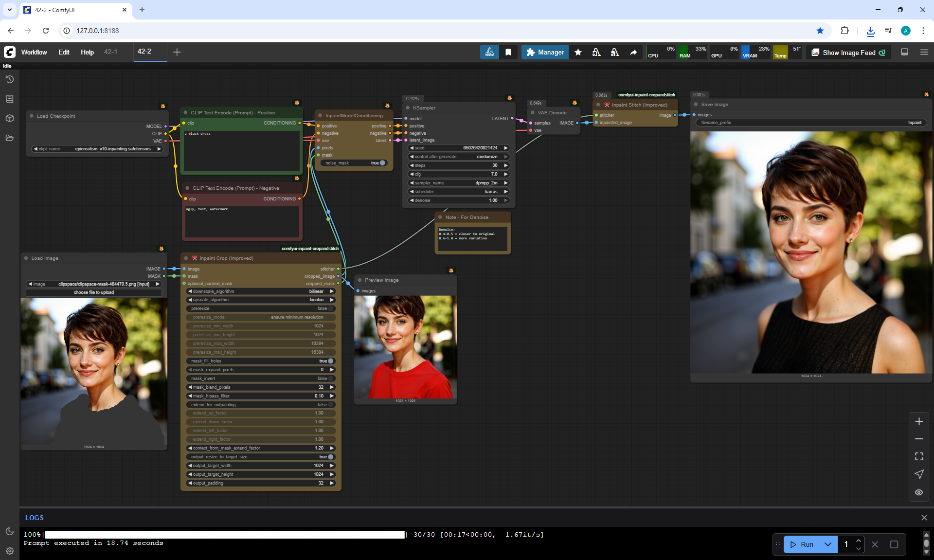The width and height of the screenshot is (934, 560).
Task: Open the node library sidebar icon
Action: tap(10, 99)
